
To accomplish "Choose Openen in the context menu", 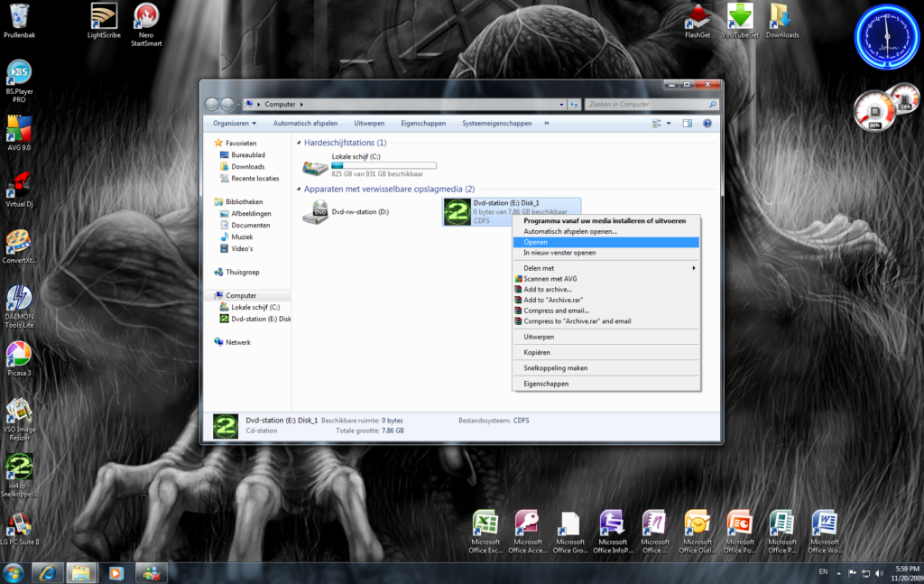I will (x=606, y=242).
